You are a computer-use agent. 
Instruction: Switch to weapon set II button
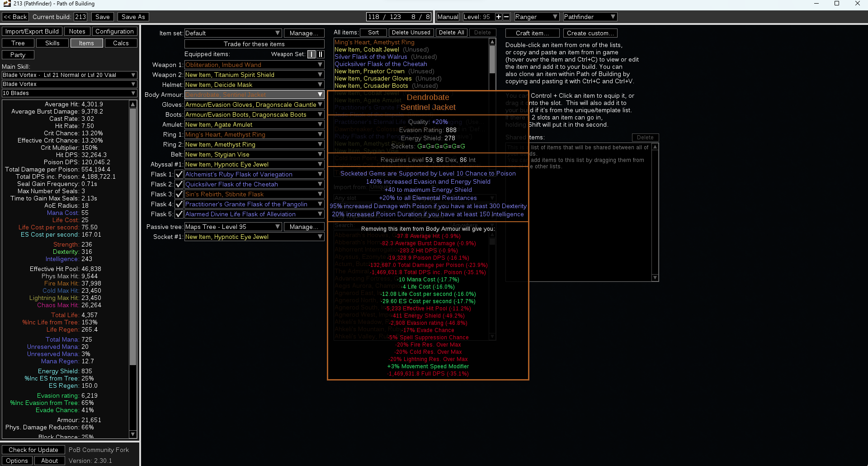coord(320,54)
